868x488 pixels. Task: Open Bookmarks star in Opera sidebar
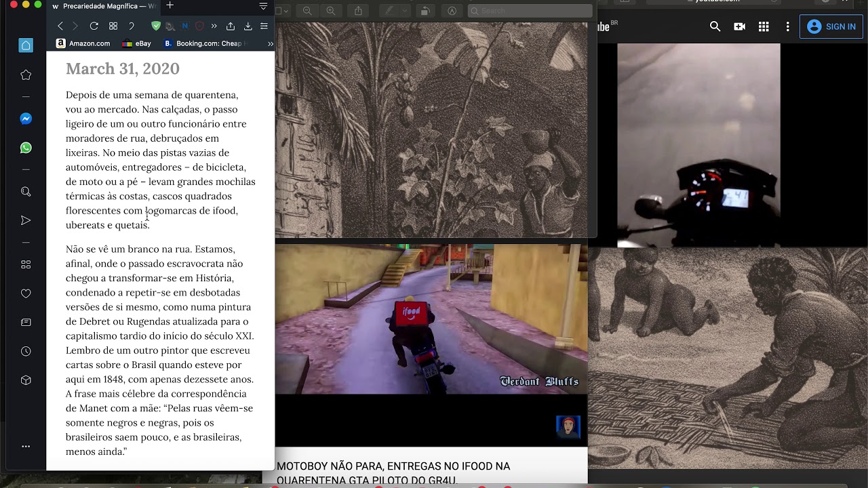[26, 75]
